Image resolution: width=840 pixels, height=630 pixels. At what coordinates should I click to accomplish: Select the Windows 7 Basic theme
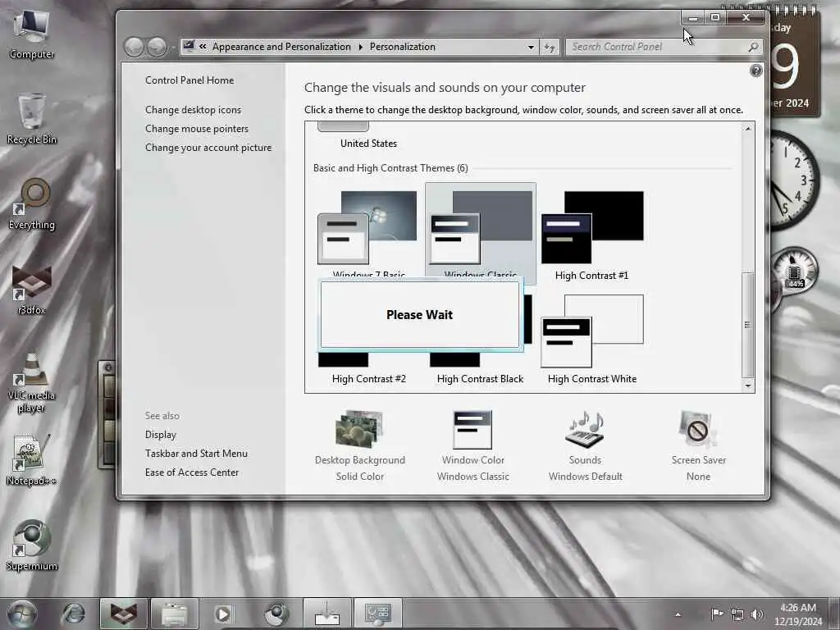368,233
